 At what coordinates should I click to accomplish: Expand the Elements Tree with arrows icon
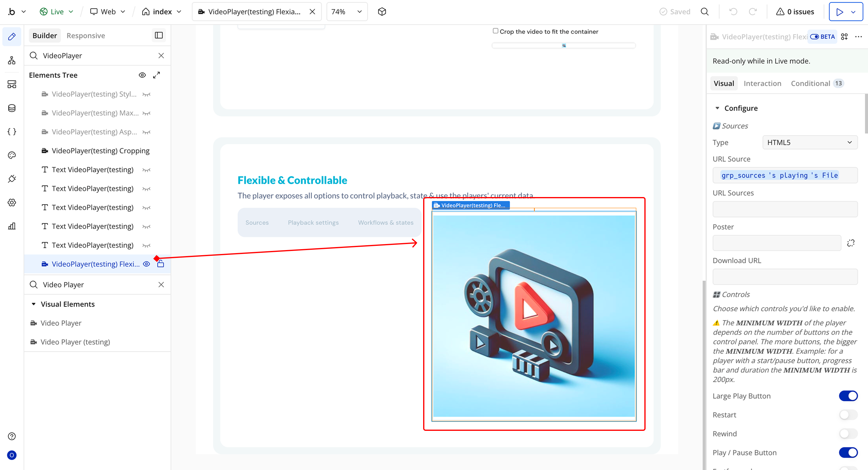coord(156,75)
